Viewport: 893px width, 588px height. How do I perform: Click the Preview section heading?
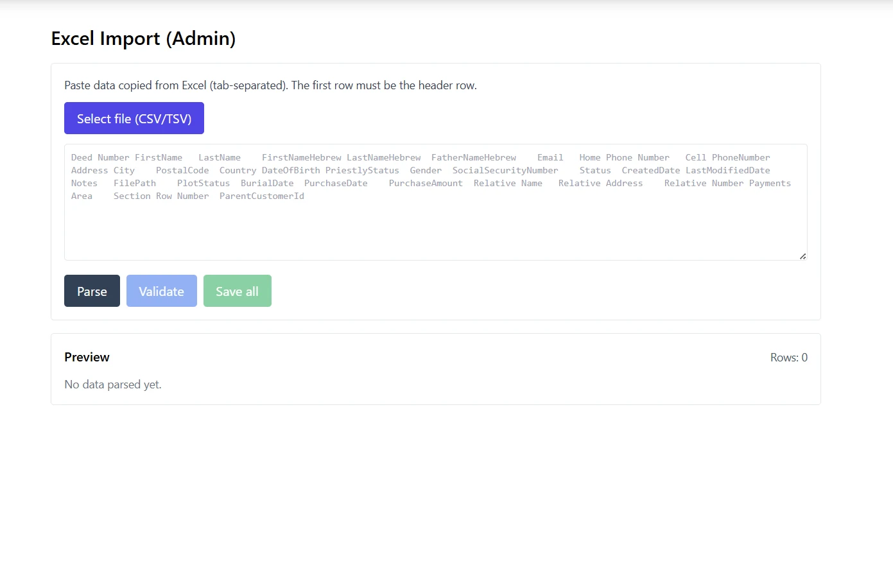(x=87, y=357)
